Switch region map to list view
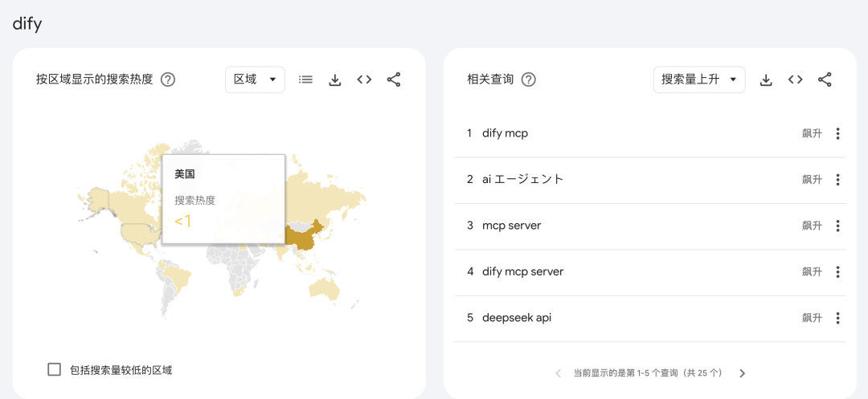 (x=305, y=79)
